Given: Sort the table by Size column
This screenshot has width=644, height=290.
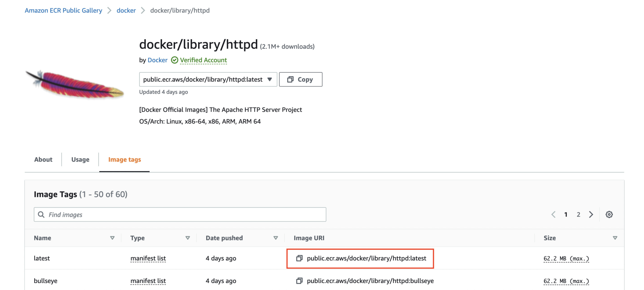Looking at the screenshot, I should click(615, 238).
